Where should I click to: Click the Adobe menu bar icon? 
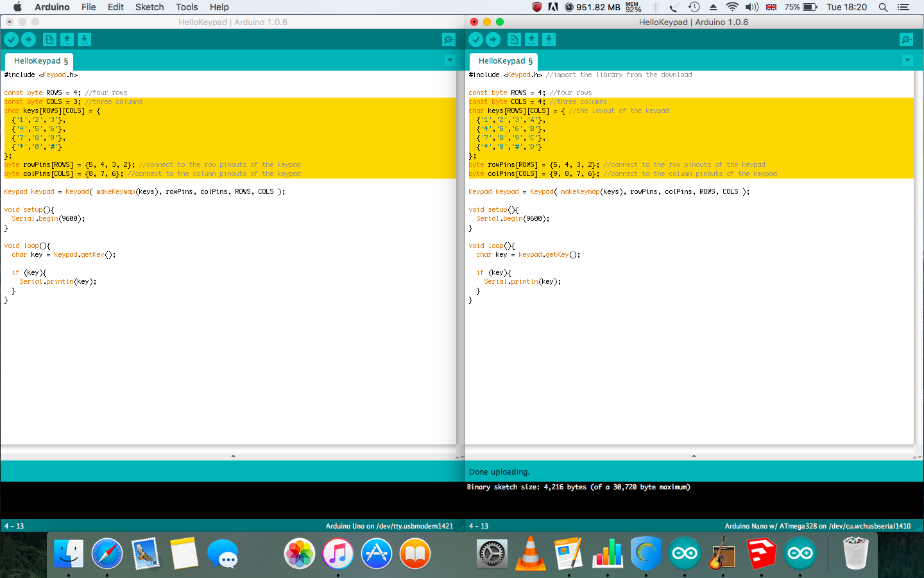tap(553, 7)
